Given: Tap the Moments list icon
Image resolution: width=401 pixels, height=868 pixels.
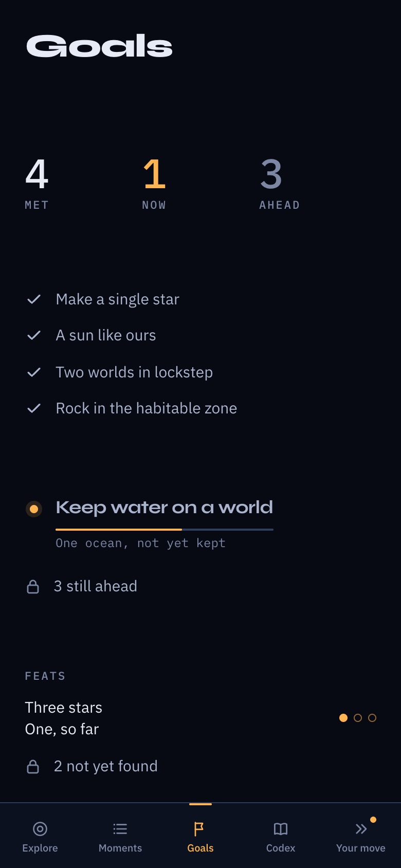Looking at the screenshot, I should click(120, 828).
